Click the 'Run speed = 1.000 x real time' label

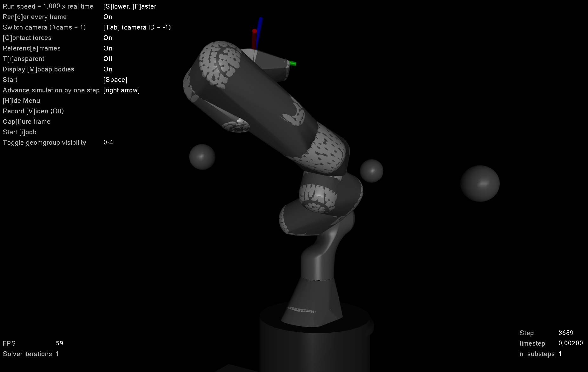[48, 6]
